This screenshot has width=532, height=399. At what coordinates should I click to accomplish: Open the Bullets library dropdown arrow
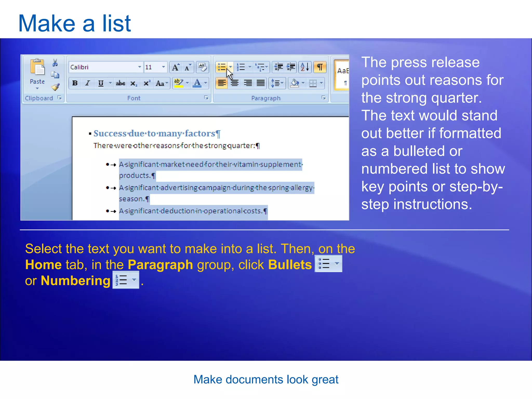pyautogui.click(x=230, y=67)
